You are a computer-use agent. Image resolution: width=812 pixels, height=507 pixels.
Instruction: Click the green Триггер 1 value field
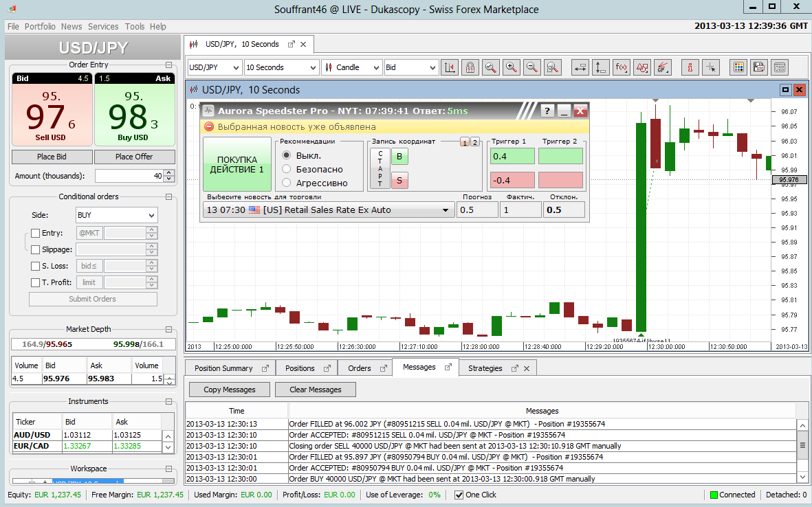coord(512,156)
